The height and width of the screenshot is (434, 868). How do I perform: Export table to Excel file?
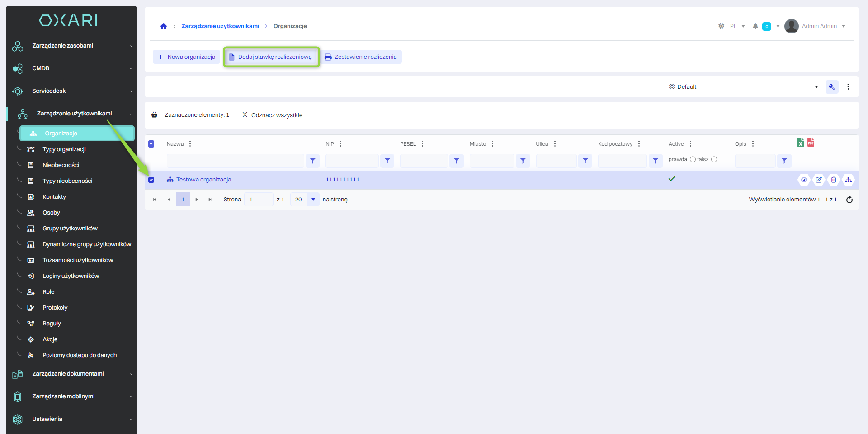800,143
